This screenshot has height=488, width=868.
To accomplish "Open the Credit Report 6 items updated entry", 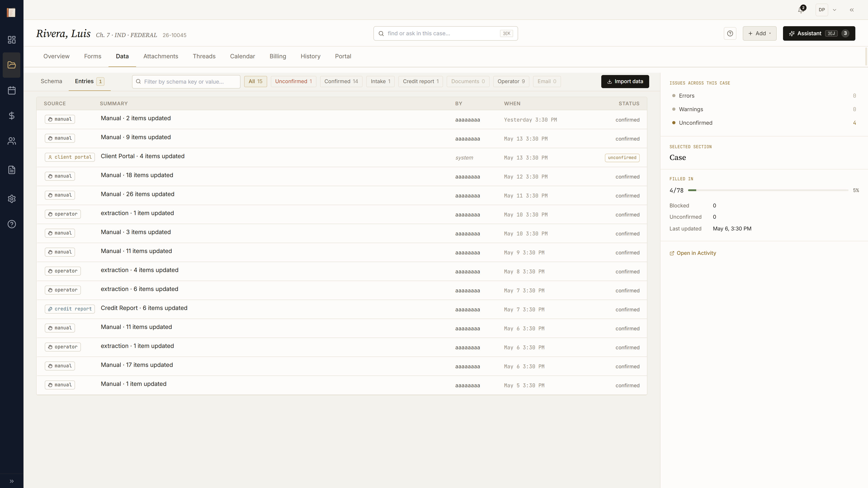I will pyautogui.click(x=342, y=309).
